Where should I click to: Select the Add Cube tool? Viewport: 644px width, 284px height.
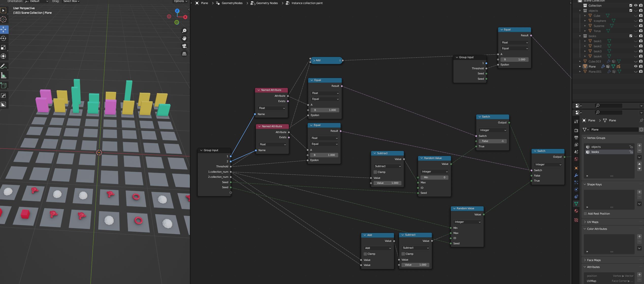4,85
